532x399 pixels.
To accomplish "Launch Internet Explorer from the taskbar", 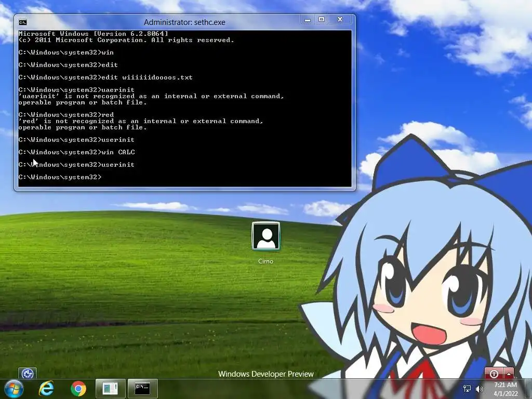I will click(46, 389).
